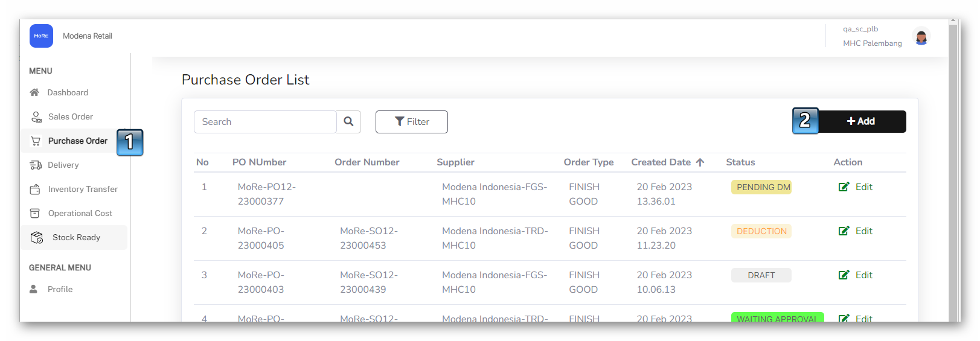Viewport: 980px width, 341px height.
Task: Edit the DEDUCTION status order row
Action: [856, 231]
